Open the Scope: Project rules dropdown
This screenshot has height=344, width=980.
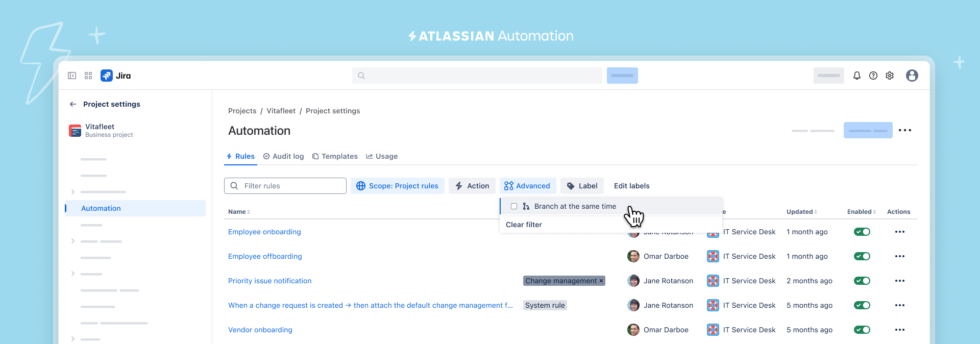398,186
